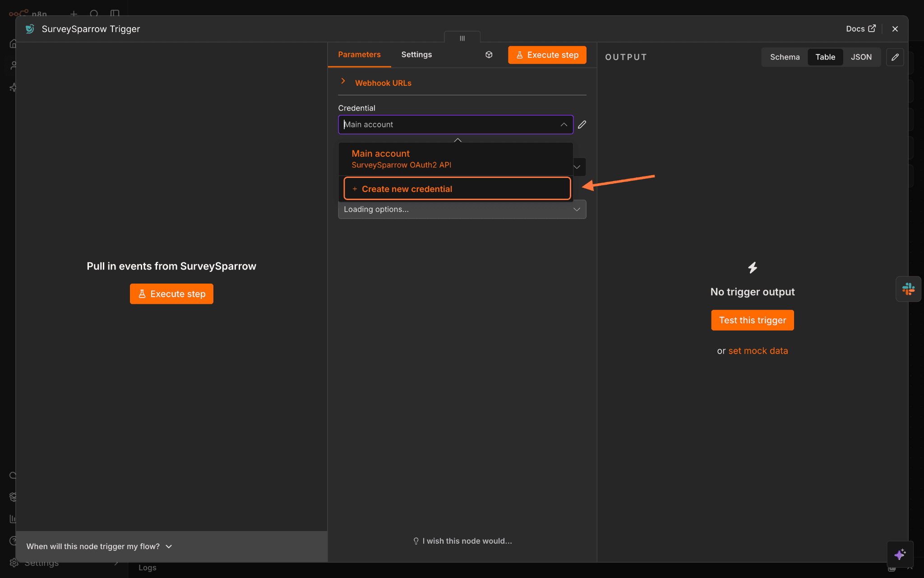Expand When will this node trigger my flow

99,546
